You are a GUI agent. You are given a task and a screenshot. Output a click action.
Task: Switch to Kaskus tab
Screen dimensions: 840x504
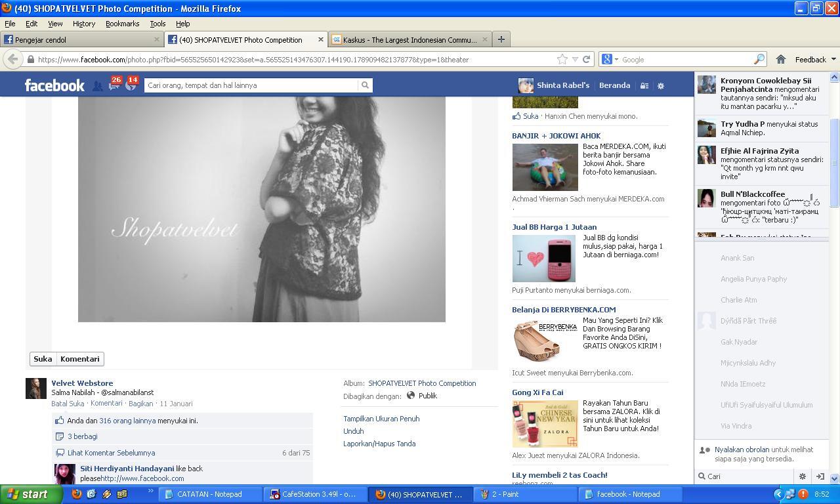tap(410, 39)
